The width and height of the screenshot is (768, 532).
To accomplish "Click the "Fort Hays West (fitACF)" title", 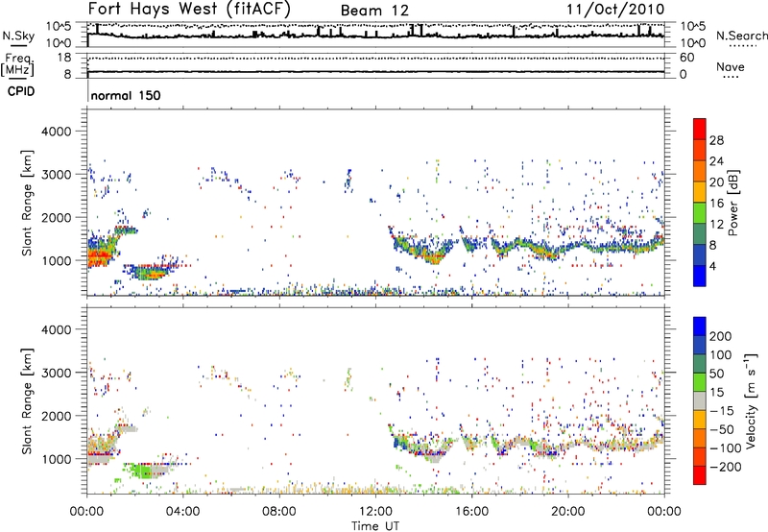I will (189, 9).
